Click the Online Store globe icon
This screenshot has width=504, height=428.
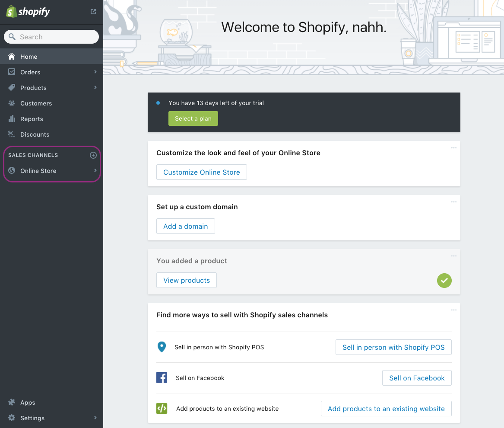pyautogui.click(x=12, y=171)
